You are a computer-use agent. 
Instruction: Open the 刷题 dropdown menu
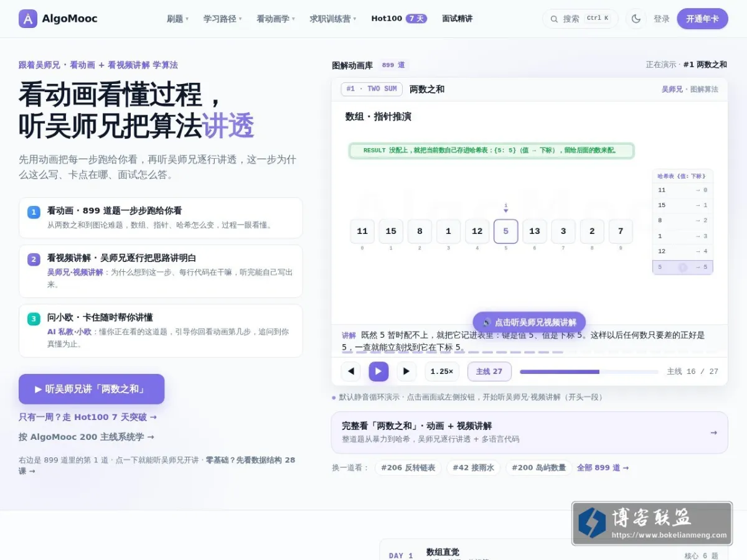pos(177,19)
